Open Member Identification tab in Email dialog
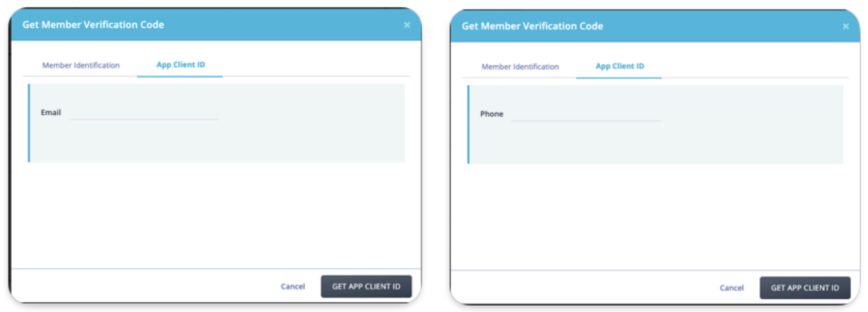The height and width of the screenshot is (312, 868). point(81,65)
